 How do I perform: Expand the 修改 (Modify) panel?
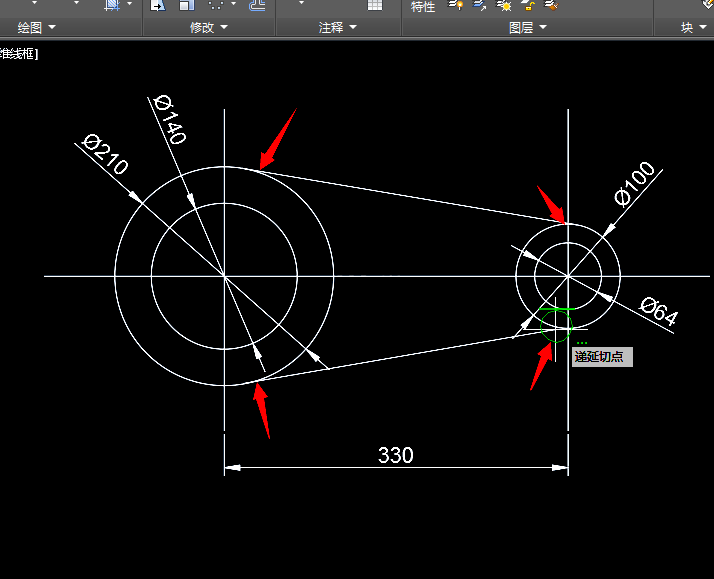click(x=209, y=27)
